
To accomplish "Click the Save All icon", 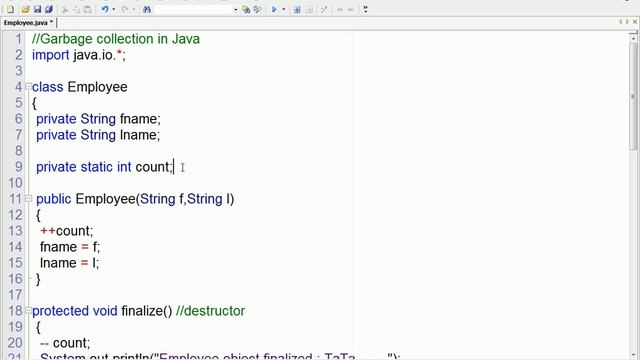I will (x=49, y=9).
